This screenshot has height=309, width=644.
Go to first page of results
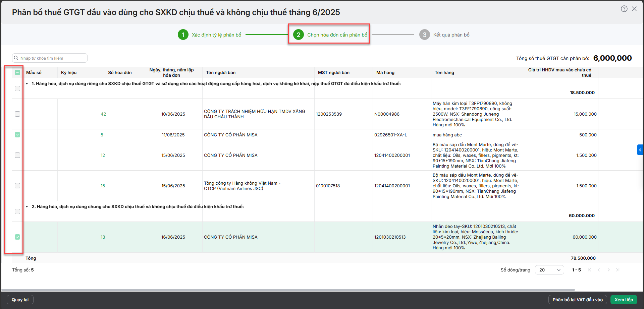tap(589, 270)
